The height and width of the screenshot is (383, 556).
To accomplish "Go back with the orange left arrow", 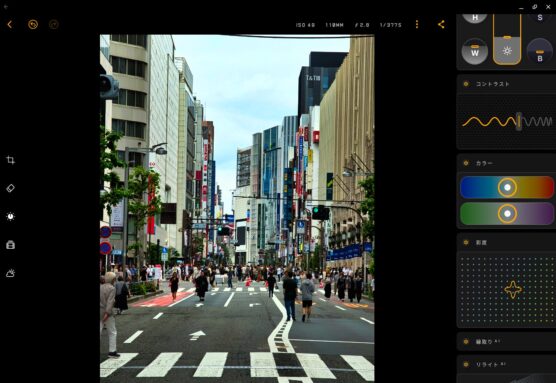I will (x=10, y=24).
